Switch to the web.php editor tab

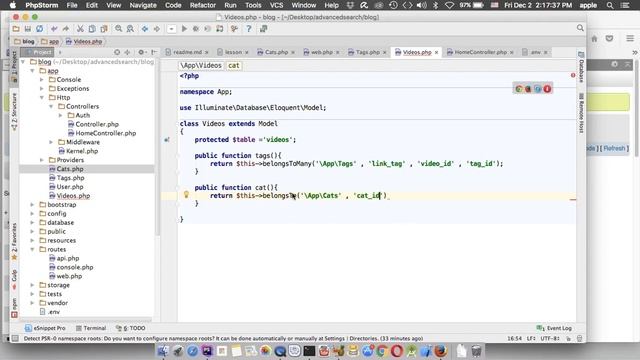(321, 52)
